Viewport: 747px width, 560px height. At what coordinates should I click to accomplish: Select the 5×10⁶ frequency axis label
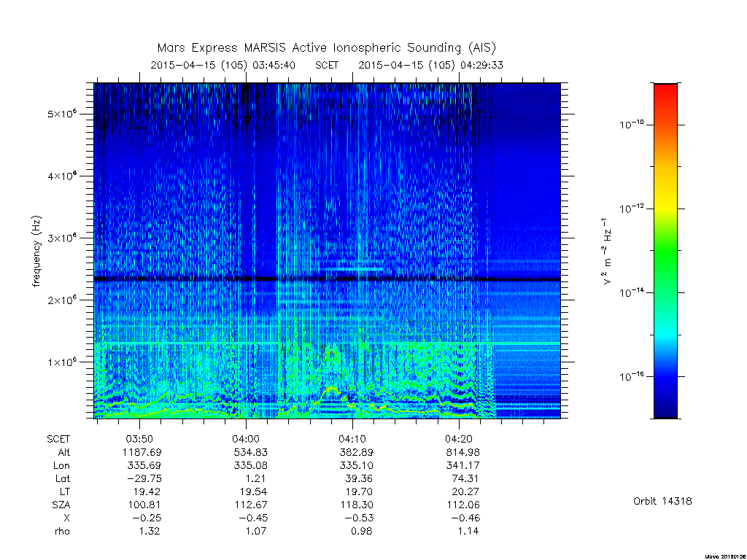point(61,114)
